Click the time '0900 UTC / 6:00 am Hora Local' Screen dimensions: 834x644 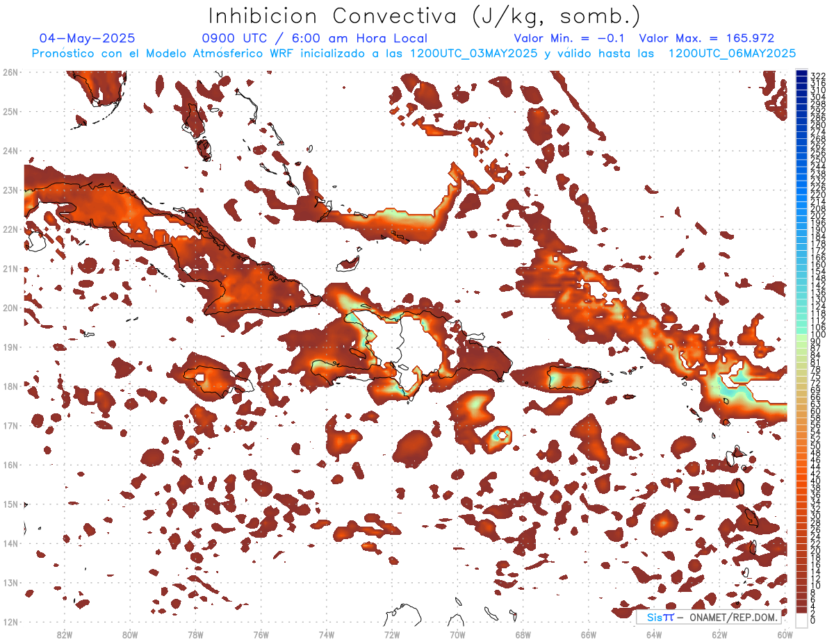coord(314,39)
